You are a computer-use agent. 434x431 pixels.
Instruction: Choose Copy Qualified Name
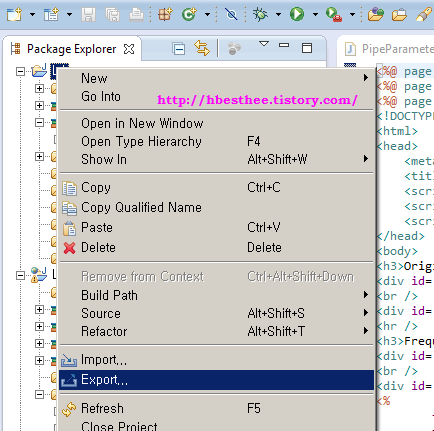216,208
